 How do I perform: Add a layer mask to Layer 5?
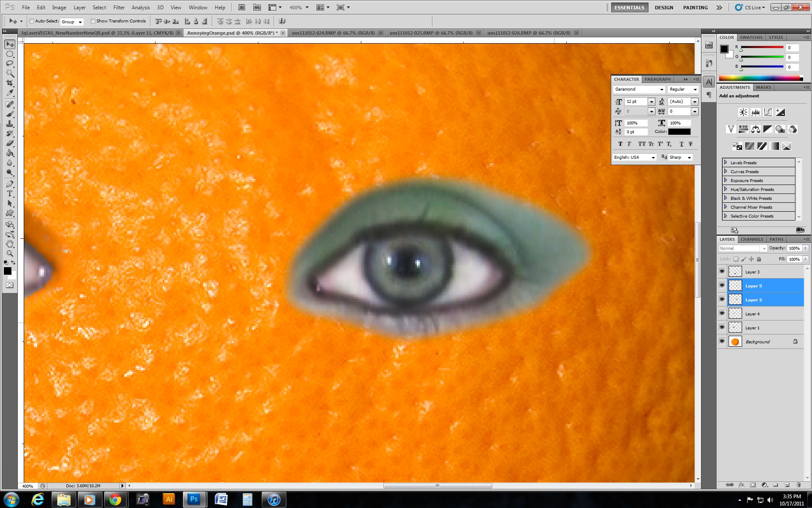[x=753, y=485]
